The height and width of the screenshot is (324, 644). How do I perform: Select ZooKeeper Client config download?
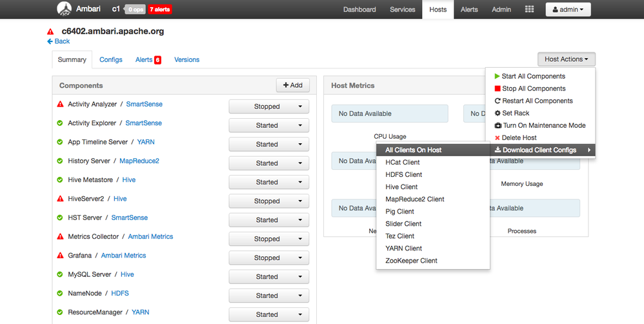[433, 261]
